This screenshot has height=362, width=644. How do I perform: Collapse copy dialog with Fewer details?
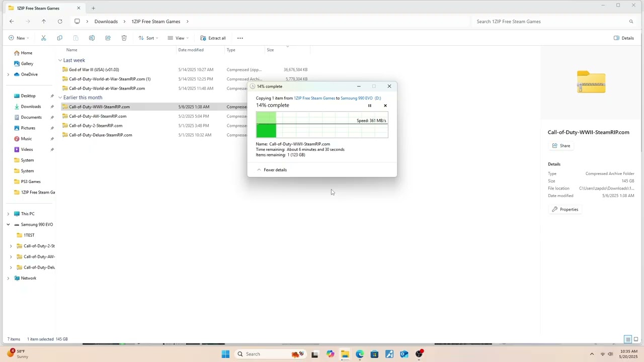tap(272, 170)
